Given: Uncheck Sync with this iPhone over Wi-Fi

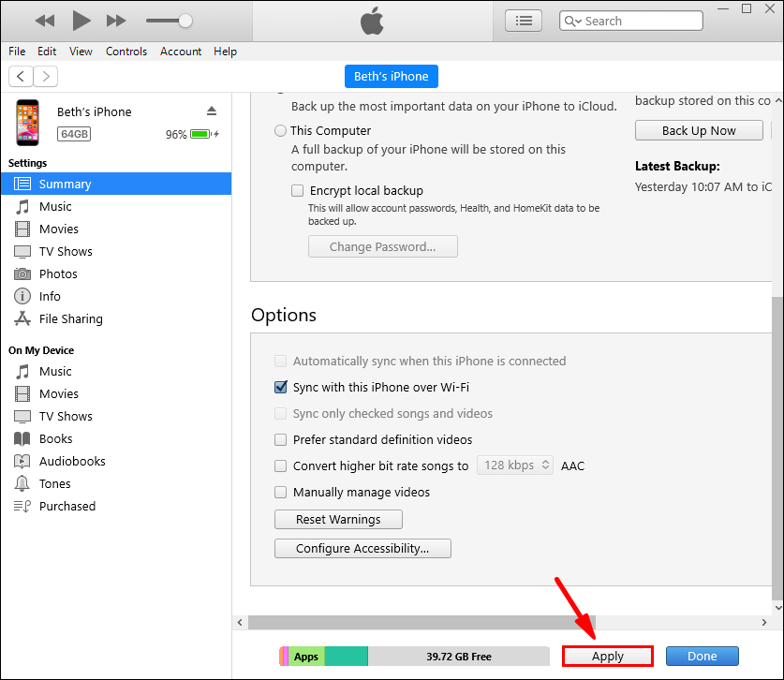Looking at the screenshot, I should (280, 387).
